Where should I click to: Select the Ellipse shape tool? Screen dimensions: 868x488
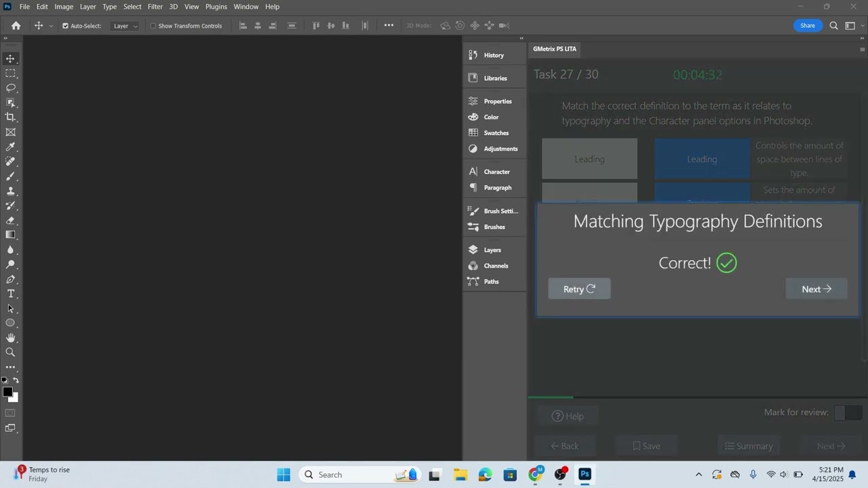tap(10, 323)
